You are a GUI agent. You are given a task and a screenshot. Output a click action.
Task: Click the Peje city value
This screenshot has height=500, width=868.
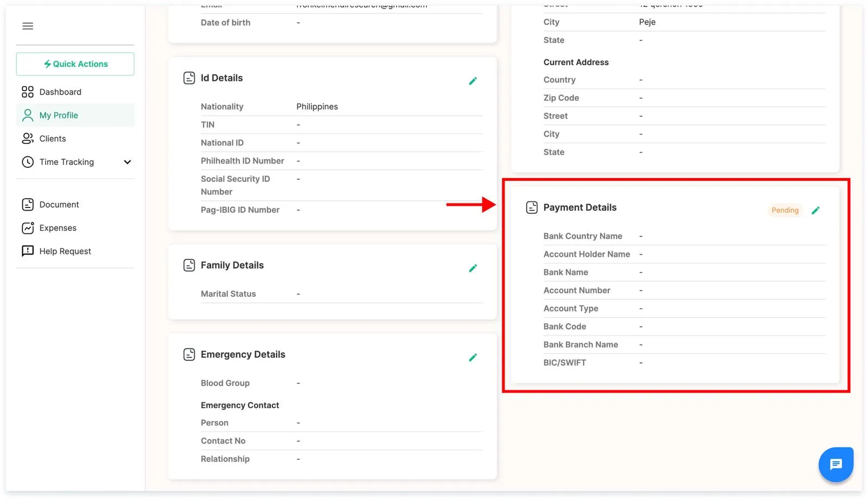tap(648, 22)
